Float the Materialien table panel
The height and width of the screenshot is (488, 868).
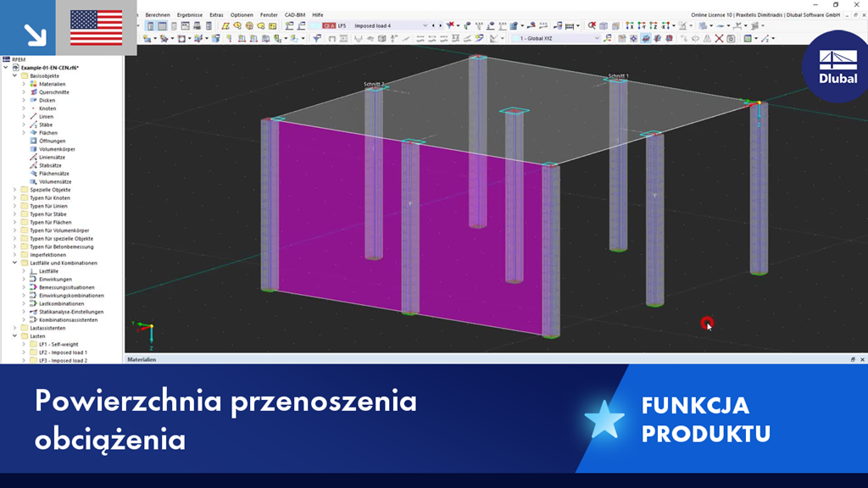853,359
